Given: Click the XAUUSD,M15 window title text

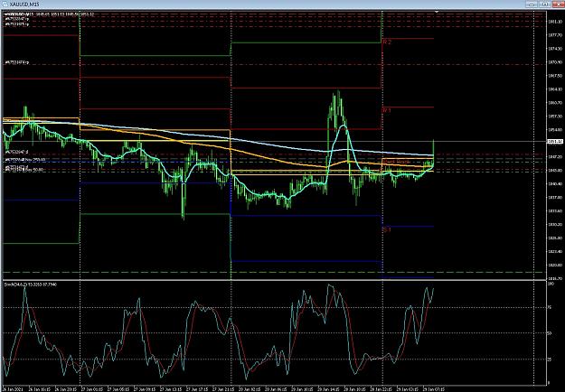Looking at the screenshot, I should click(24, 5).
